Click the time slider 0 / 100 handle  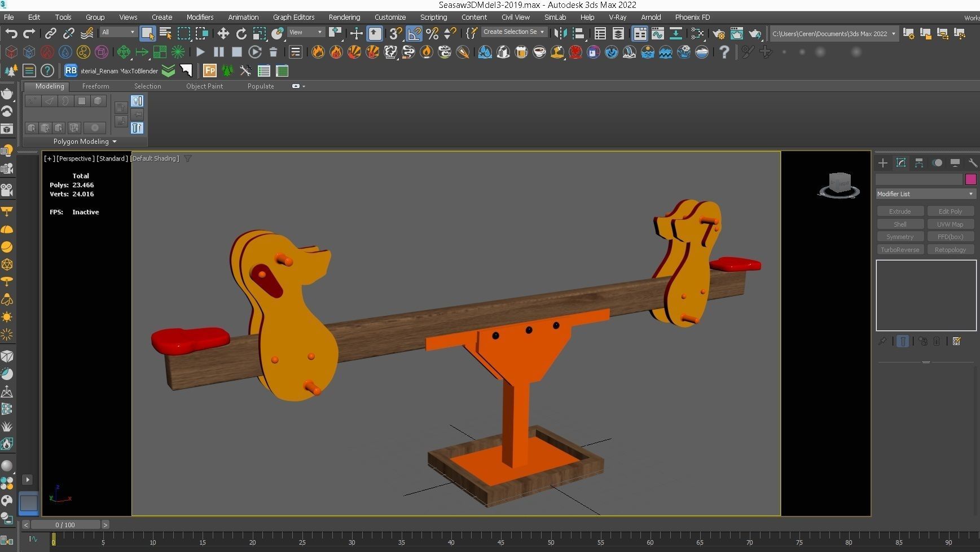(x=65, y=524)
